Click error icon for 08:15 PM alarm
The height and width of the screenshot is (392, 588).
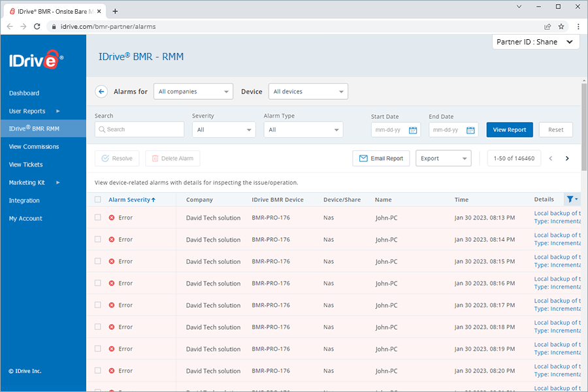111,261
